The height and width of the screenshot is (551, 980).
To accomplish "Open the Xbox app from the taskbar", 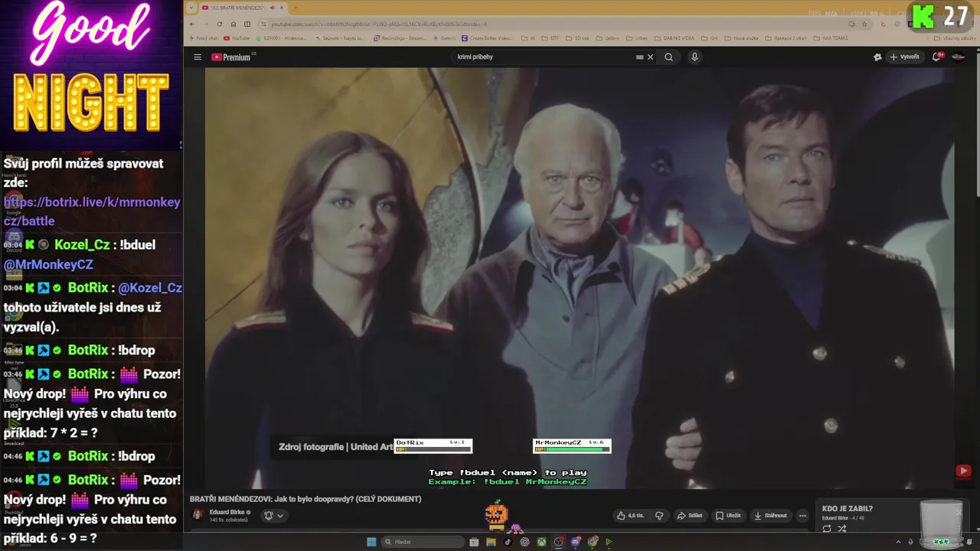I will [x=541, y=542].
